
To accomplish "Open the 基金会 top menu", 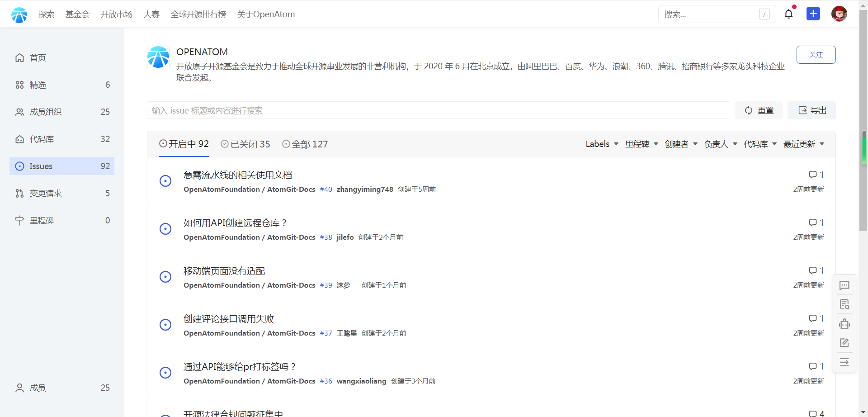I will (x=77, y=14).
